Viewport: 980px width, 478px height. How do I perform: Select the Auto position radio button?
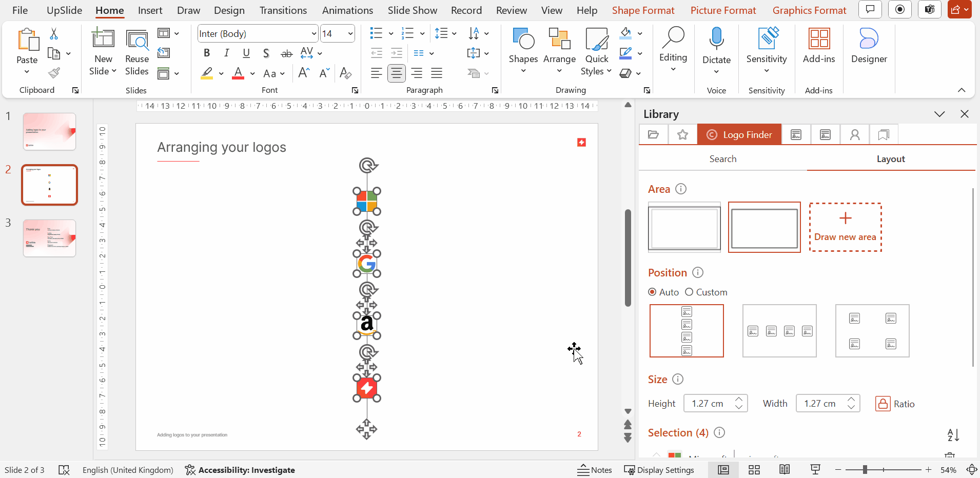click(652, 292)
